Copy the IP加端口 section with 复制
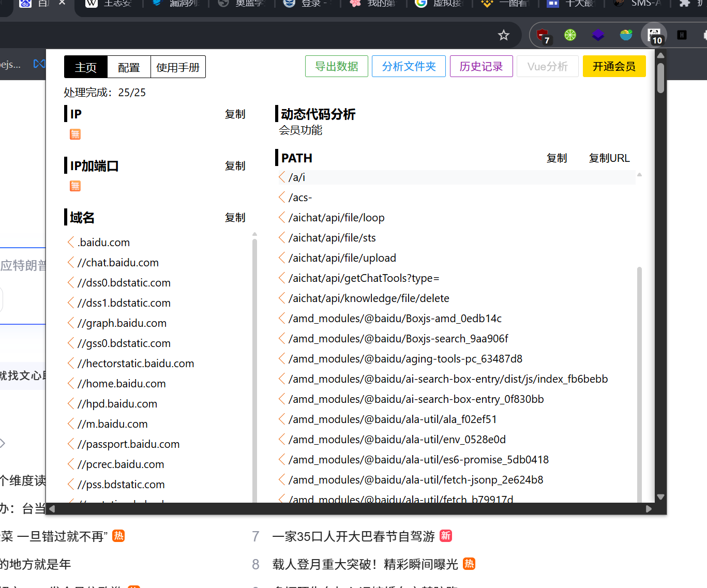707x588 pixels. [235, 166]
